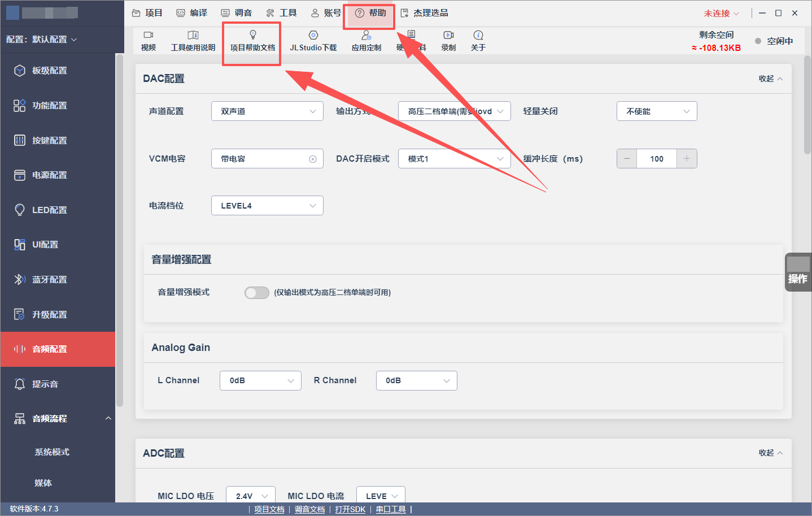Open the 串口工具 link
812x516 pixels.
[x=391, y=509]
